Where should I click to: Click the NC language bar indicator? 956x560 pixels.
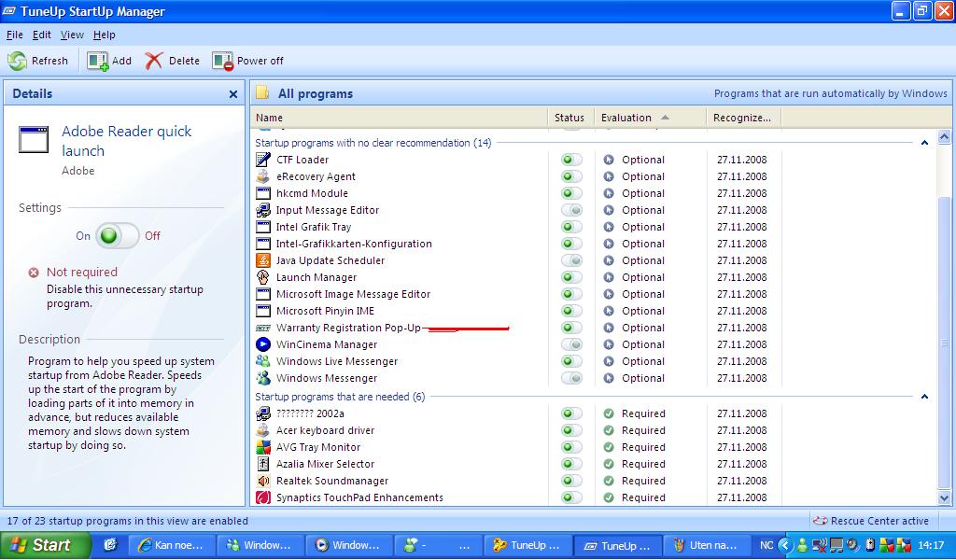(766, 545)
